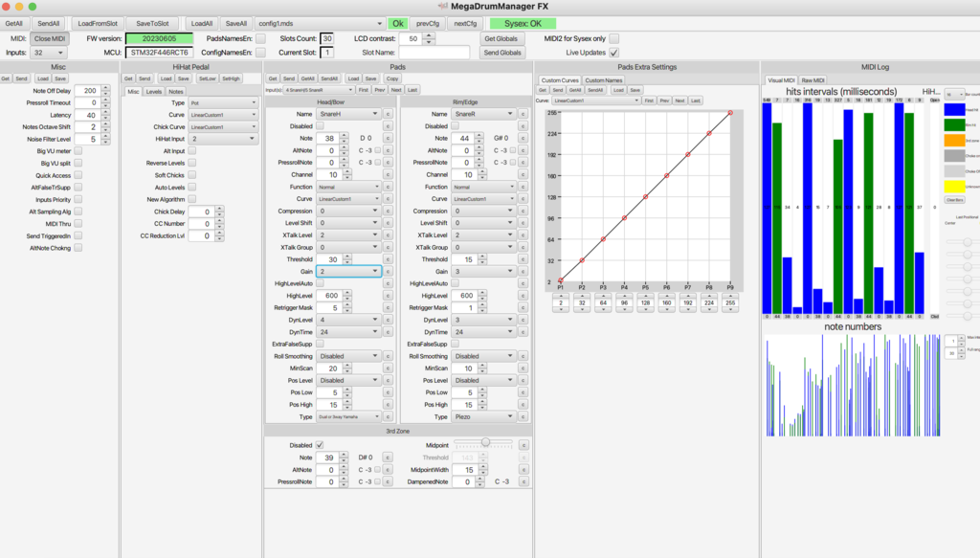Viewport: 980px width, 558px height.
Task: Open the Head/Bow Name dropdown SnareH
Action: click(x=348, y=114)
